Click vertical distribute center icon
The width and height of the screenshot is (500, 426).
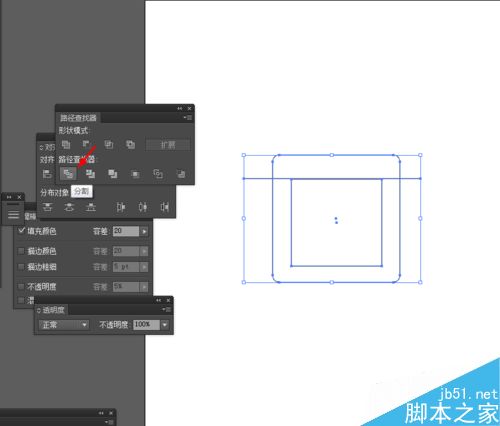69,207
